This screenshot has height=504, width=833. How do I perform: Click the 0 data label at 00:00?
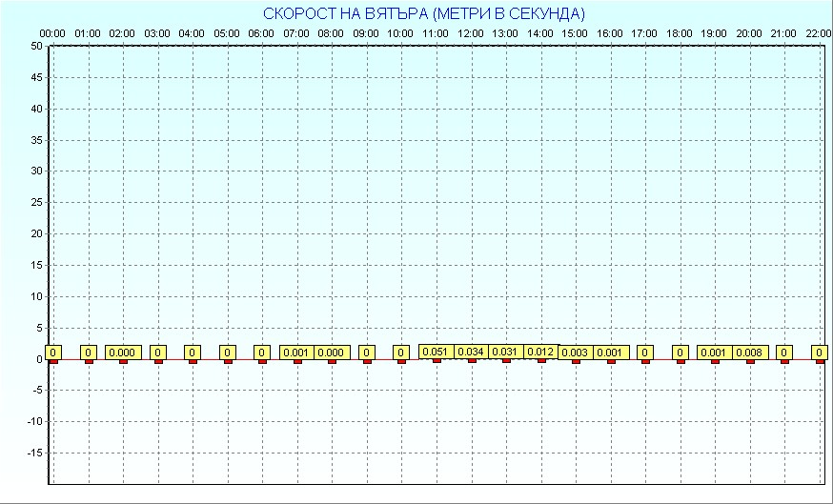click(53, 353)
